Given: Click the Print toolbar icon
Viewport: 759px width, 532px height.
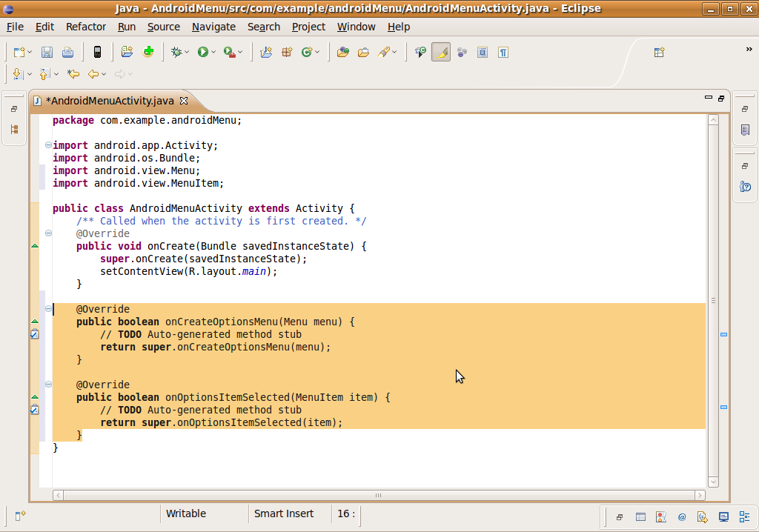Looking at the screenshot, I should 67,53.
